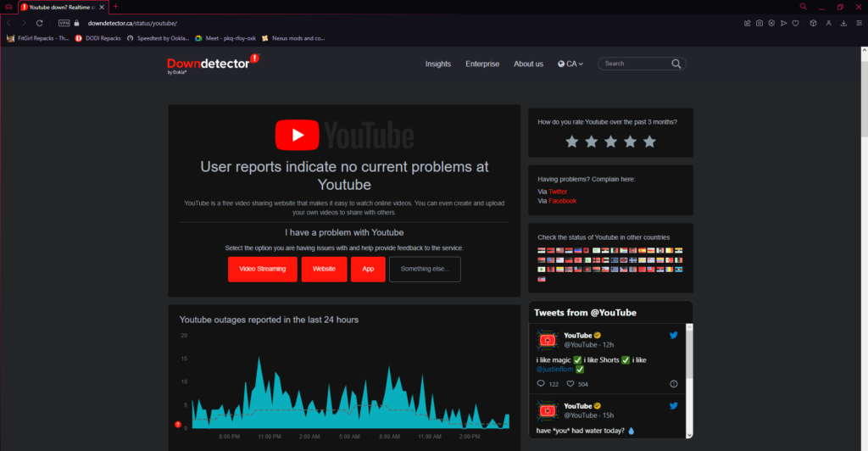Open Nexus mods and community bookmark
Screen dimensions: 868x451
pyautogui.click(x=293, y=38)
